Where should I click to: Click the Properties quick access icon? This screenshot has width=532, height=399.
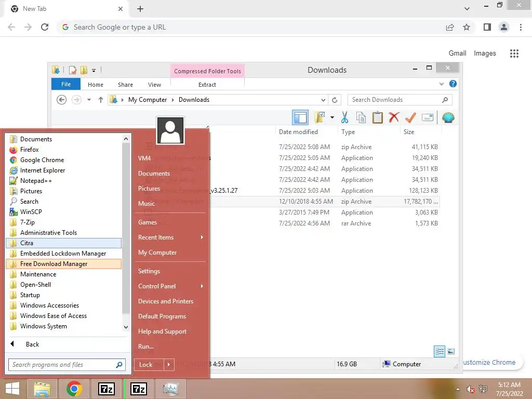[x=73, y=70]
